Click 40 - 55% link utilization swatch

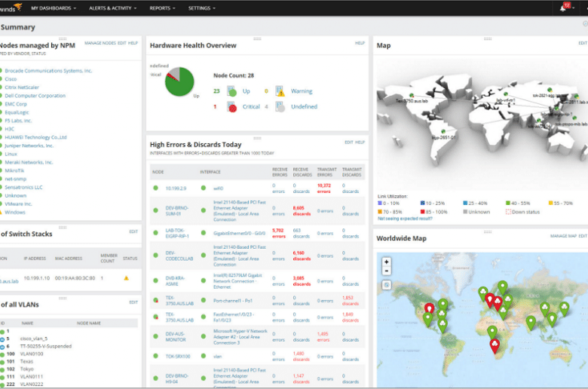(x=508, y=203)
